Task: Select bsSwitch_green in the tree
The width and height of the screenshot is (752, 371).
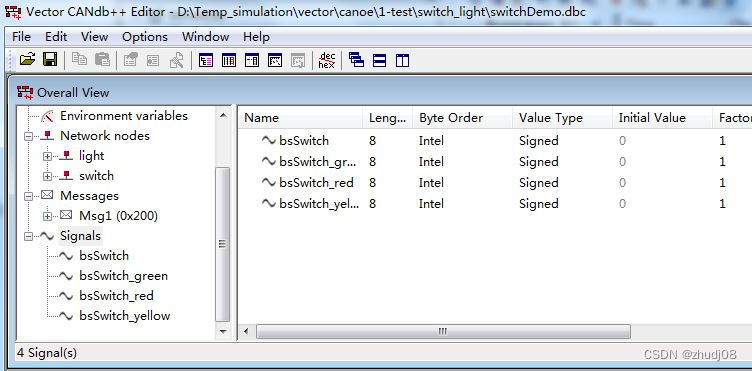Action: 124,276
